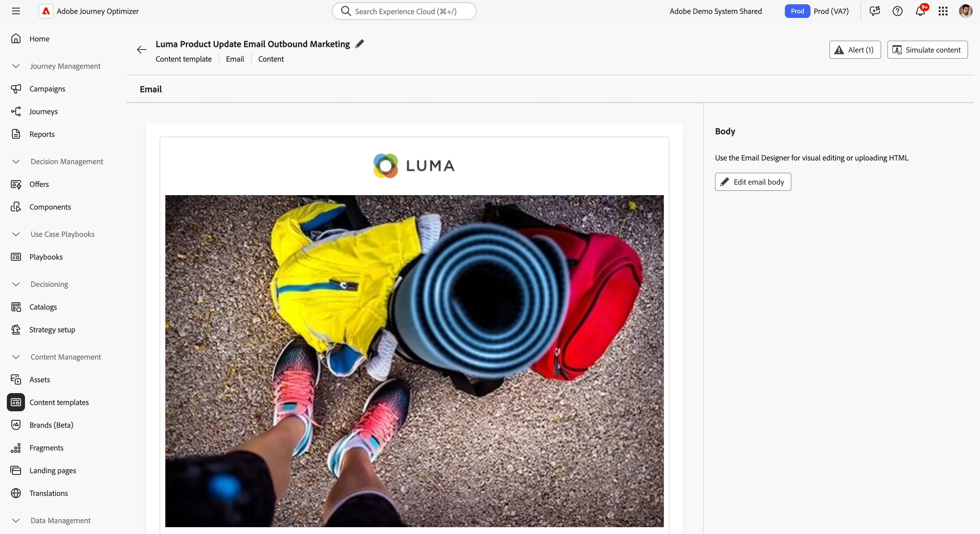Click Alert (1) button
The image size is (980, 534).
tap(855, 50)
